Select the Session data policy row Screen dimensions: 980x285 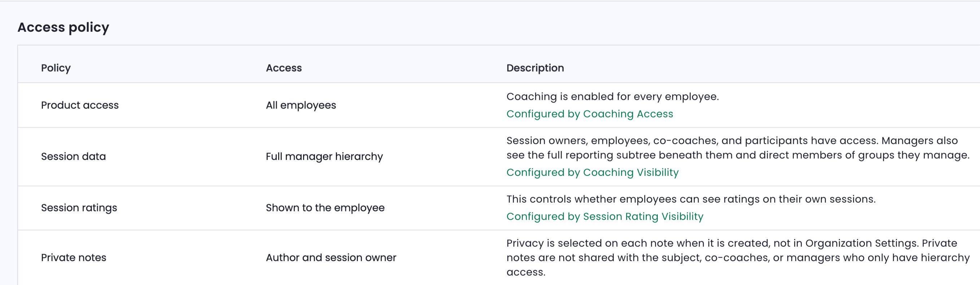499,157
